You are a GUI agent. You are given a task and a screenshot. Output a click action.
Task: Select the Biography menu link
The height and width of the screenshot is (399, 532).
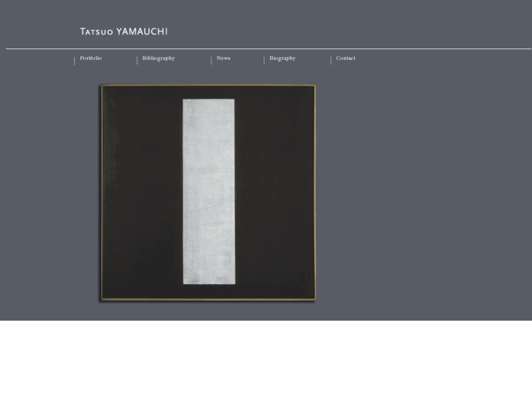coord(282,59)
